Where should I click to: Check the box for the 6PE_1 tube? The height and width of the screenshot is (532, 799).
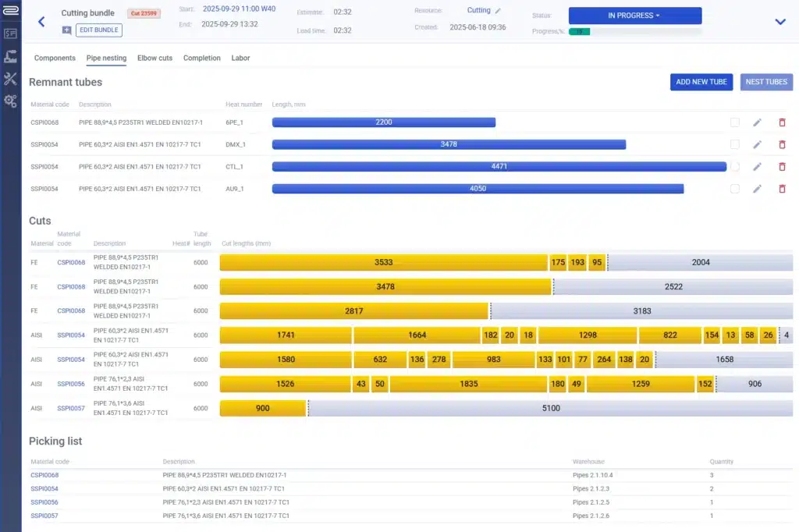point(734,122)
